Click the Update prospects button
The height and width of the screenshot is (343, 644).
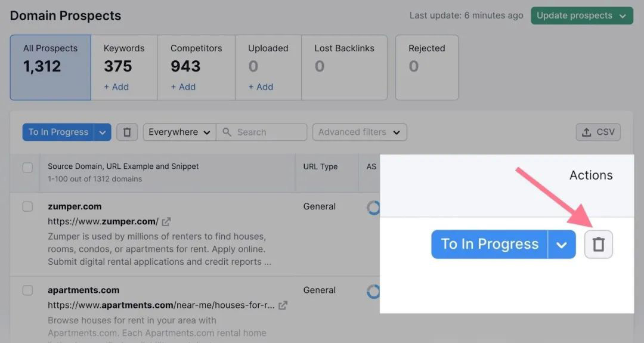(581, 16)
